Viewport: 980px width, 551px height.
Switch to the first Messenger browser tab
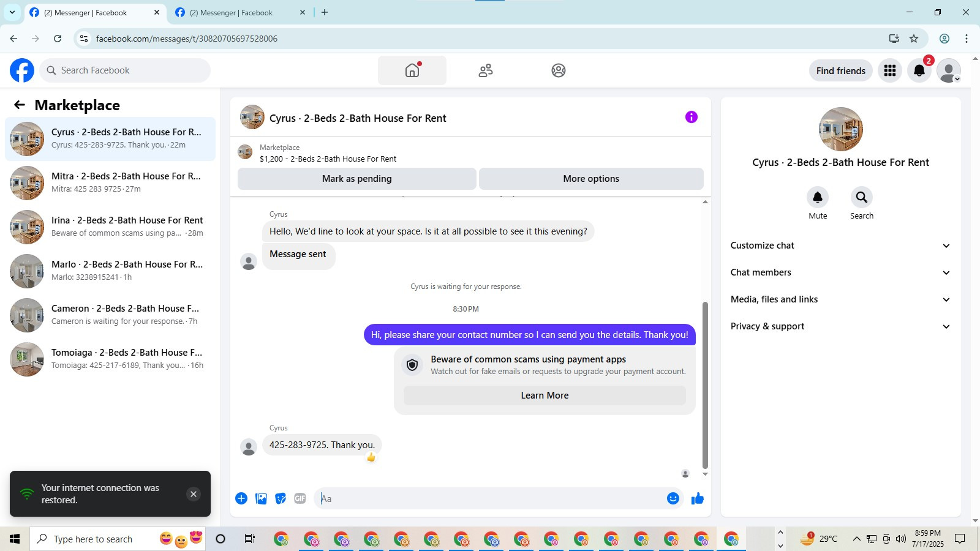pos(95,12)
